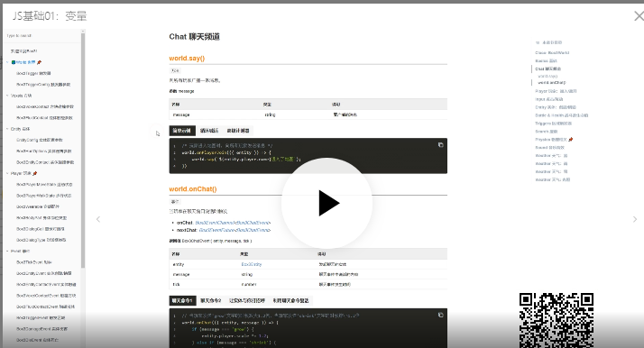Jump to Class: Box3World in contents
The height and width of the screenshot is (348, 644).
[552, 53]
